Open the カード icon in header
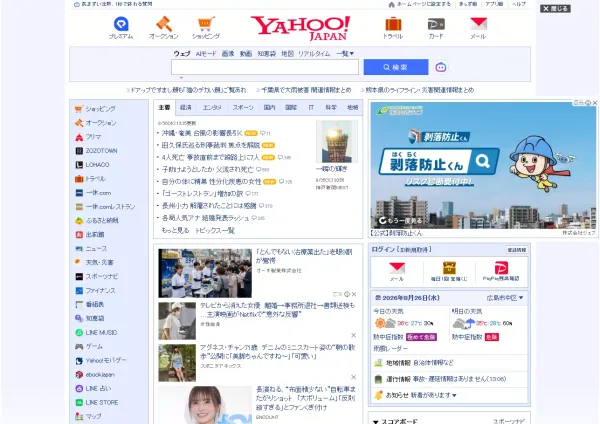The image size is (600, 424). [x=436, y=24]
